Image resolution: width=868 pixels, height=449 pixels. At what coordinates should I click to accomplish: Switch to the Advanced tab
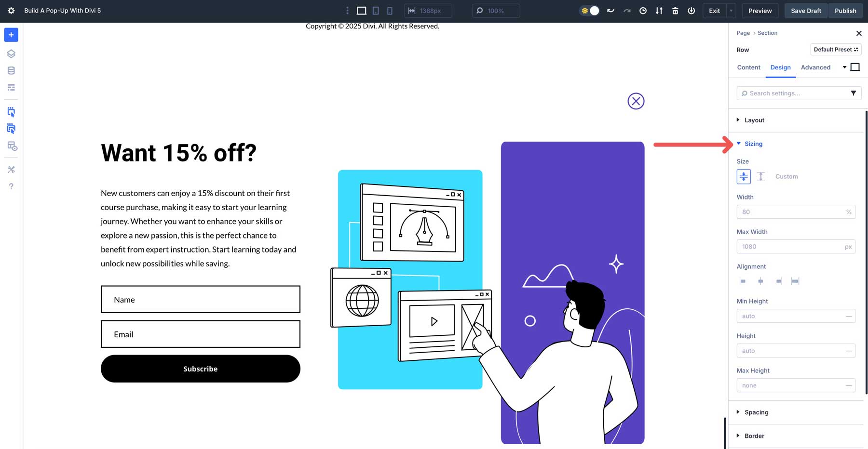pyautogui.click(x=815, y=67)
